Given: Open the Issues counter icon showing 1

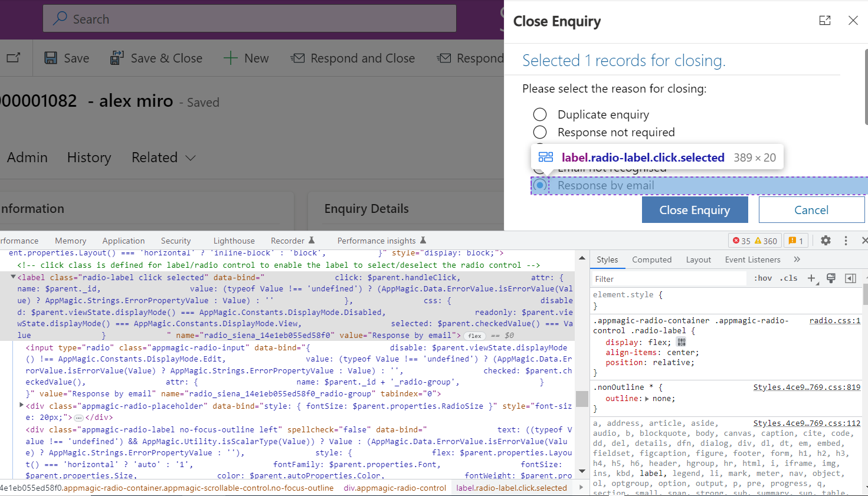Looking at the screenshot, I should click(796, 240).
